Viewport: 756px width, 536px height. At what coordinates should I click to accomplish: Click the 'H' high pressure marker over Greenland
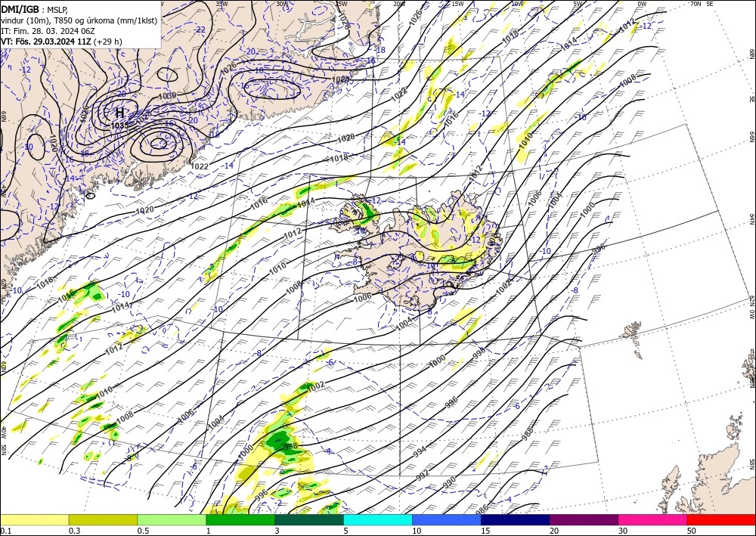pyautogui.click(x=119, y=113)
